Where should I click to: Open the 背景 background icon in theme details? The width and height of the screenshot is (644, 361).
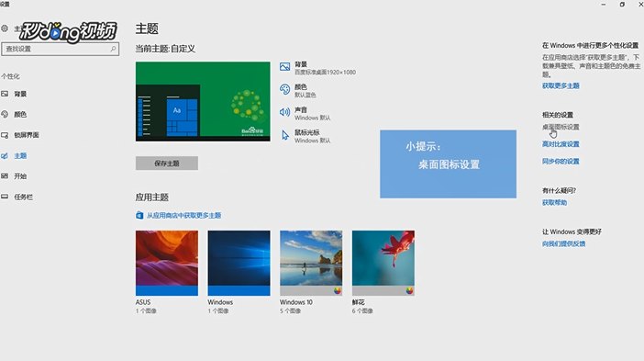coord(284,67)
